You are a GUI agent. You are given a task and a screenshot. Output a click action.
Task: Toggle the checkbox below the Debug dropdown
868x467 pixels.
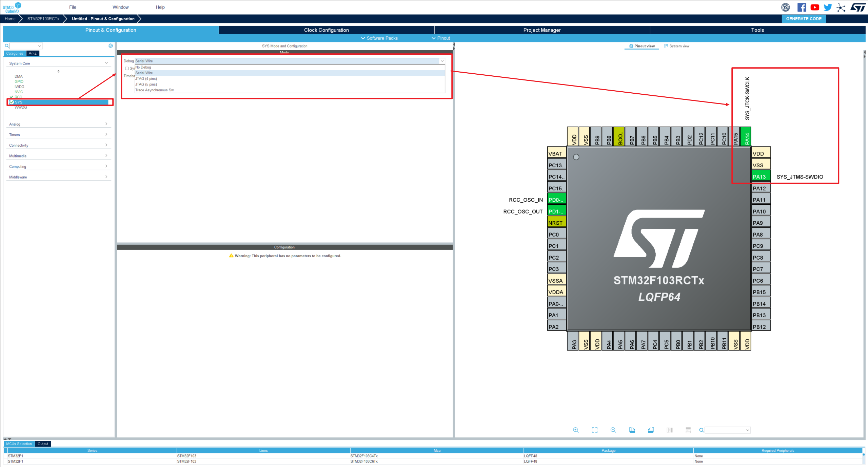click(127, 69)
